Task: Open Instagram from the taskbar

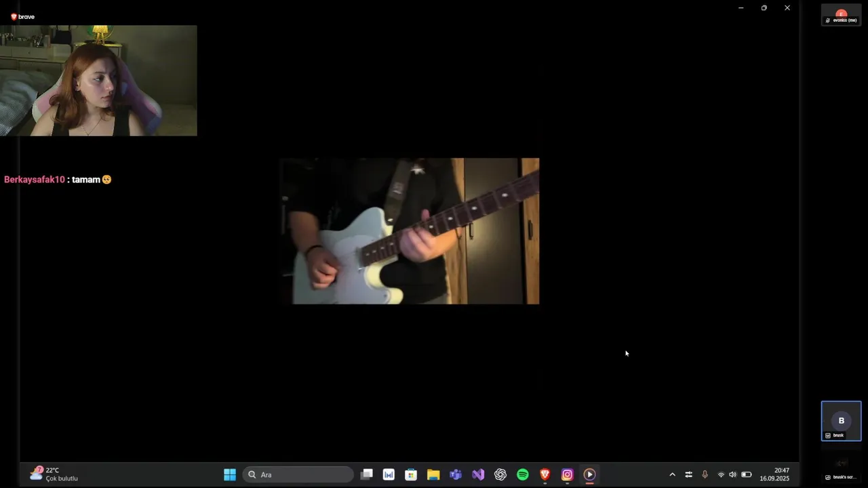Action: coord(568,474)
